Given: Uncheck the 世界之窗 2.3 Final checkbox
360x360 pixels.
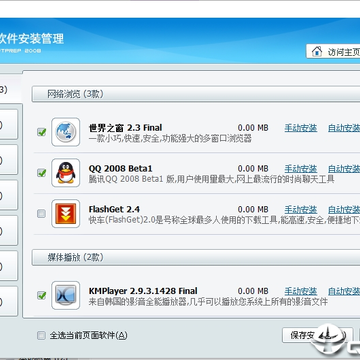Looking at the screenshot, I should 41,132.
